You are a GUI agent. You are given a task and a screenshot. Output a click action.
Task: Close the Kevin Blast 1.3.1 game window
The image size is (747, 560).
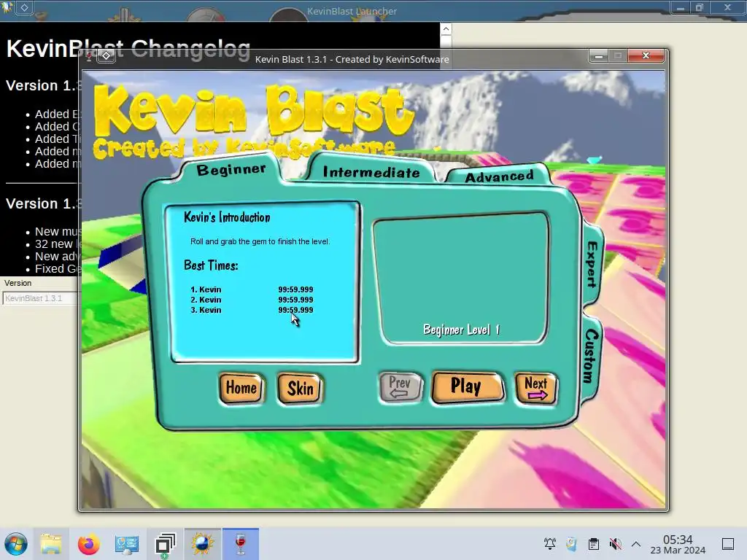[646, 55]
